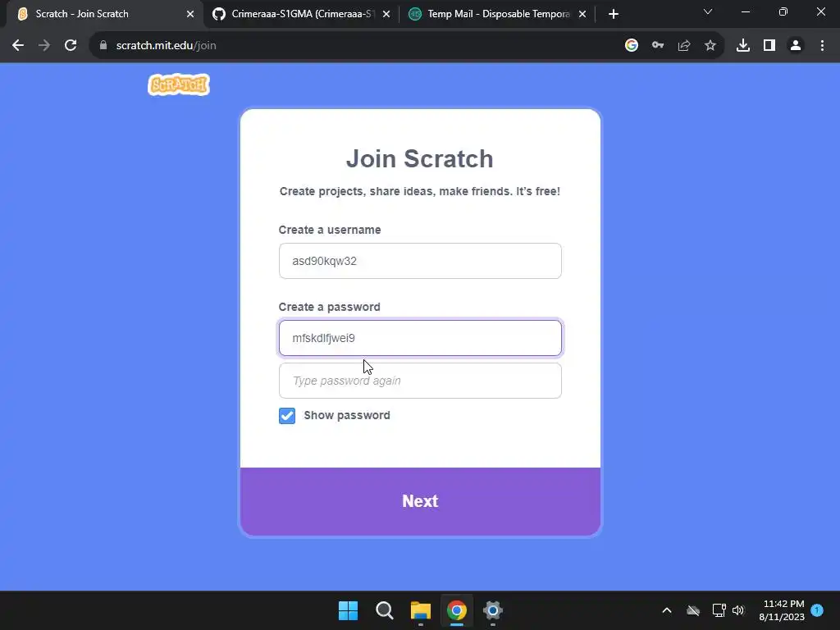Click the Next button
Viewport: 840px width, 630px height.
pos(420,501)
